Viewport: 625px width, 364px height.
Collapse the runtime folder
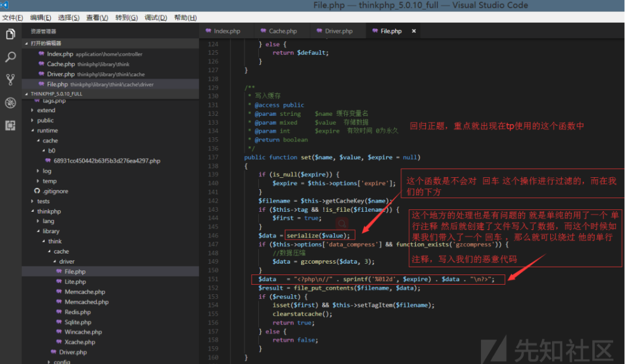pos(47,131)
